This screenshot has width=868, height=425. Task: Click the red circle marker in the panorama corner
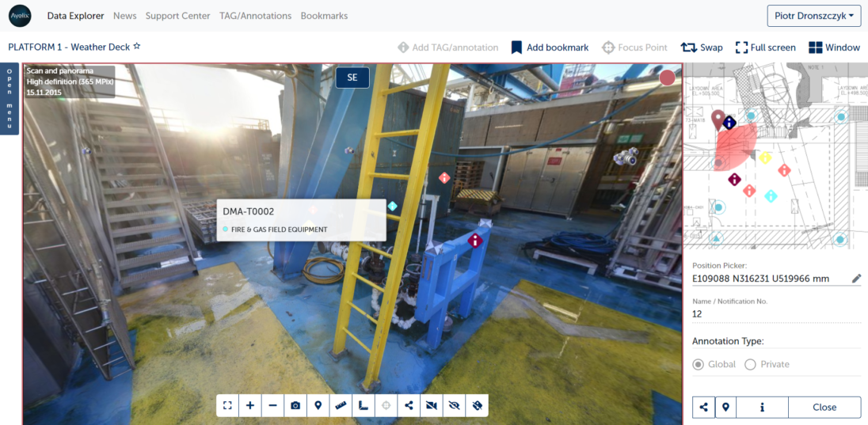click(667, 78)
